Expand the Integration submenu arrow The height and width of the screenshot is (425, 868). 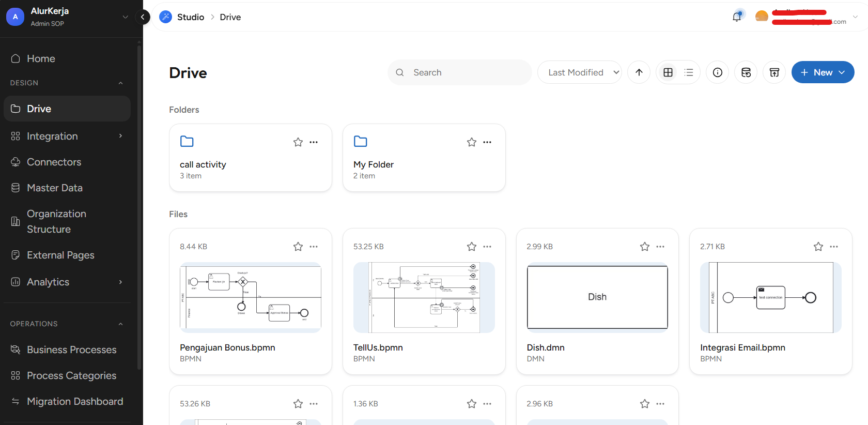click(x=120, y=136)
